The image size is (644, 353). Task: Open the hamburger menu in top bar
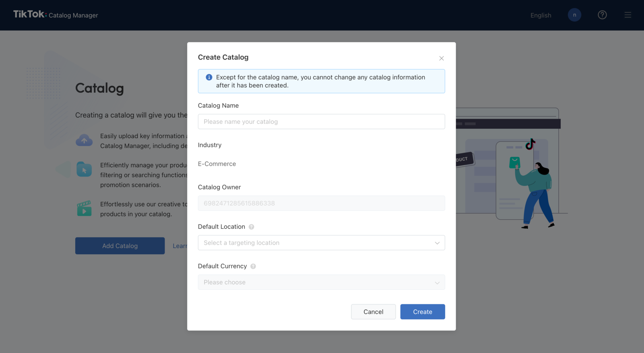point(627,15)
